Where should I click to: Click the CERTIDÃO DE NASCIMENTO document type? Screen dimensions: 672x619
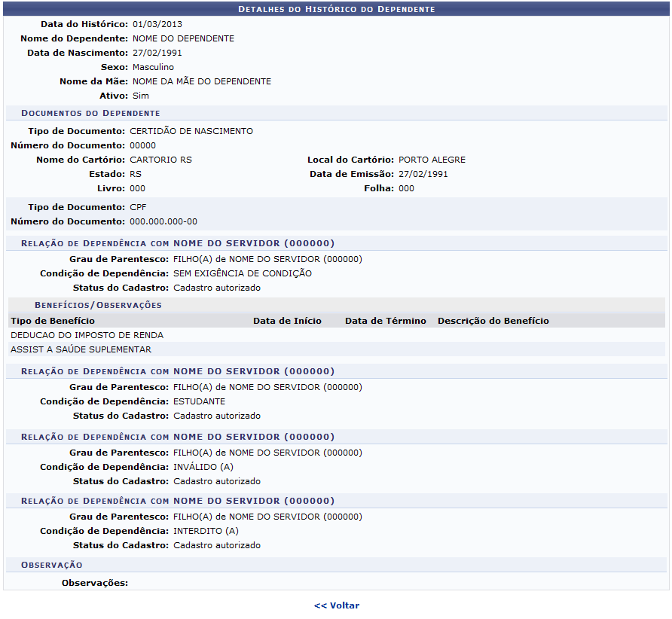tap(191, 131)
